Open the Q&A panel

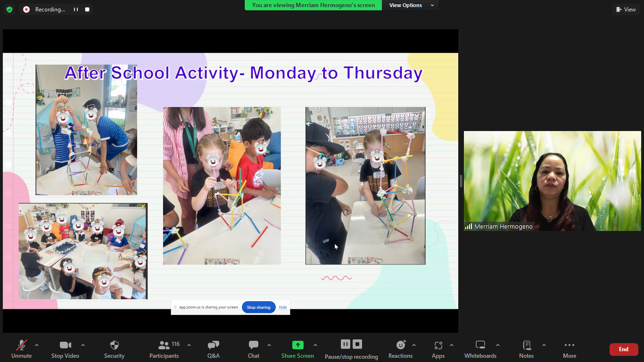(x=213, y=349)
